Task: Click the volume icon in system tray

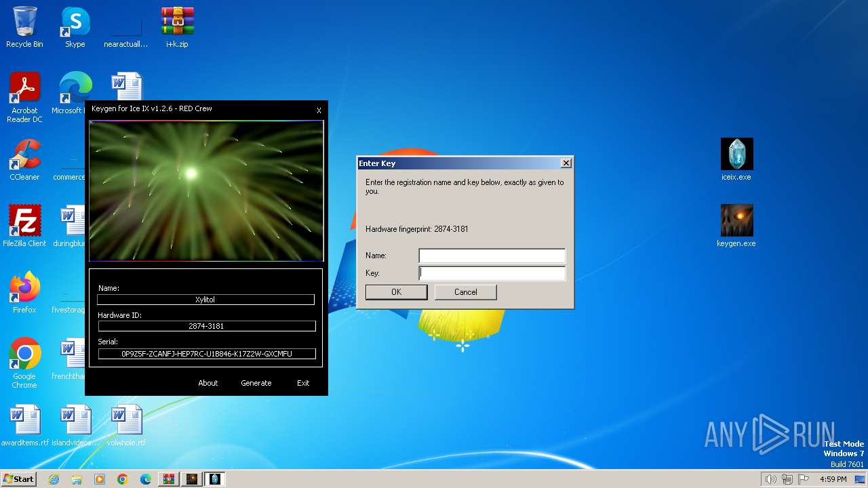Action: [770, 479]
